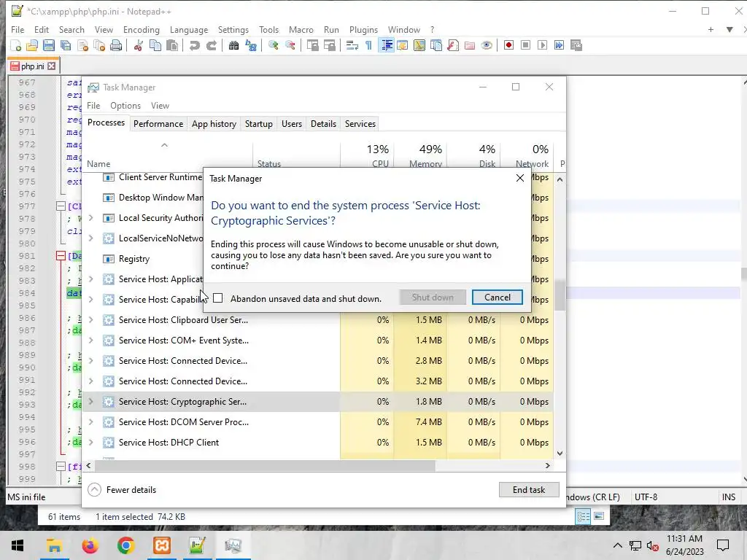Click the muted volume tray icon

pyautogui.click(x=652, y=545)
